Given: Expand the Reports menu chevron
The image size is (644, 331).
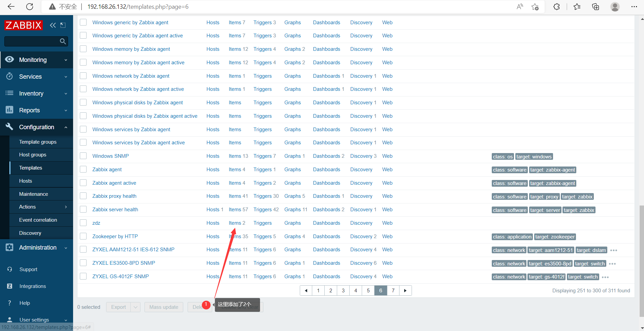Looking at the screenshot, I should coord(66,110).
